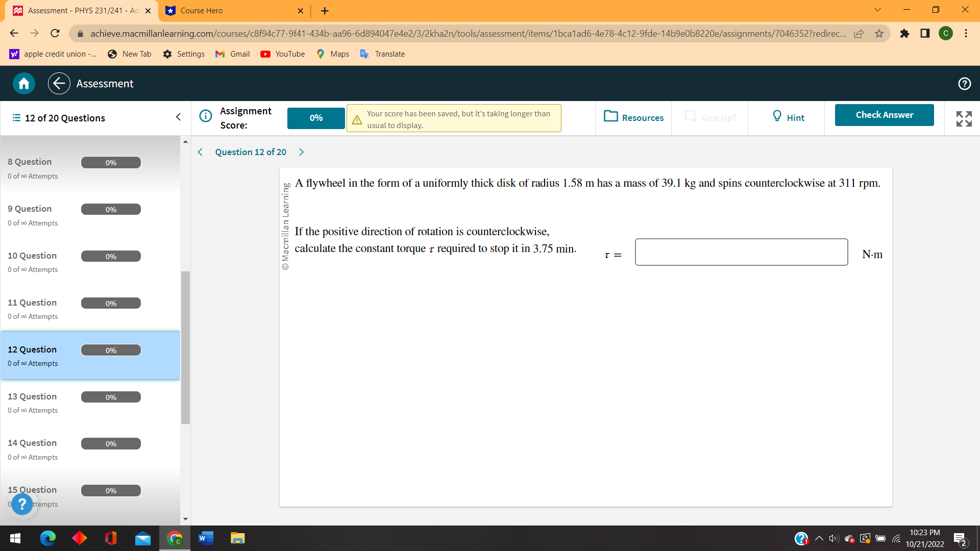Click the home icon in the header
Image resolution: width=980 pixels, height=551 pixels.
click(23, 83)
